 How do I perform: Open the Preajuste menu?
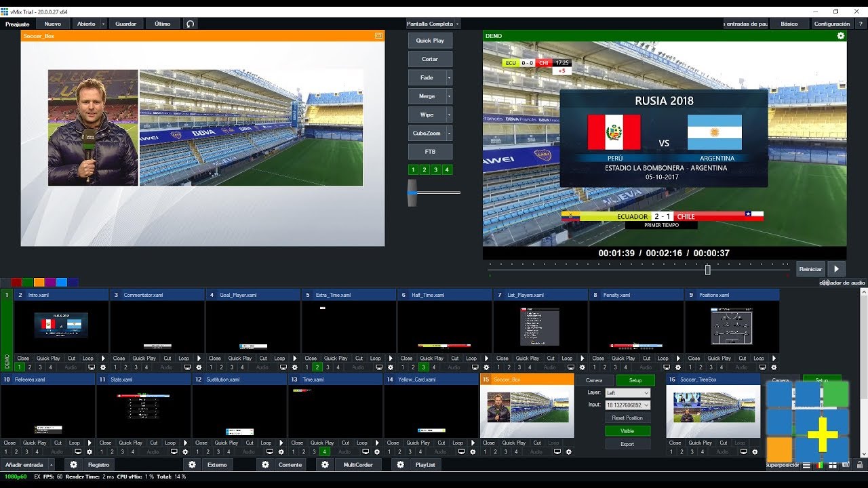click(18, 24)
